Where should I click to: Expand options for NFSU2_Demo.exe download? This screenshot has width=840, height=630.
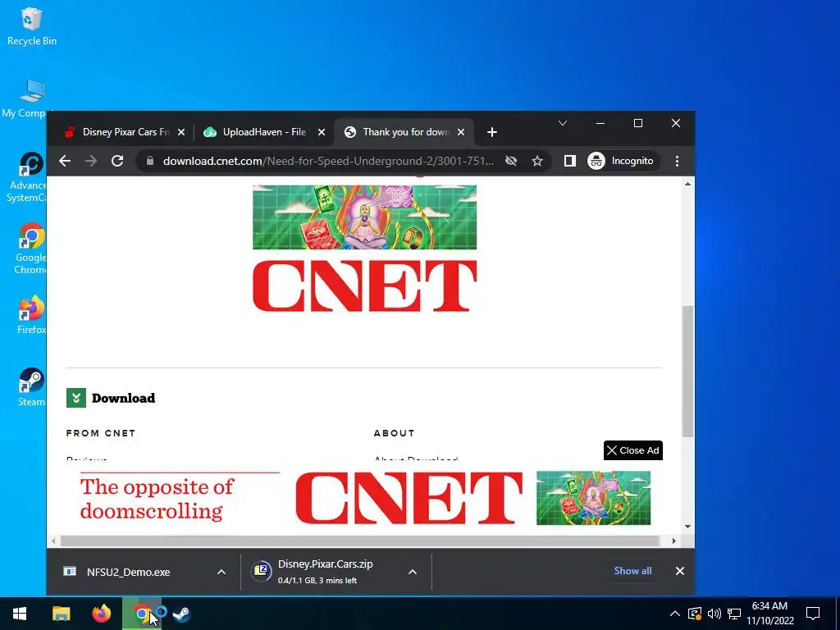[221, 572]
